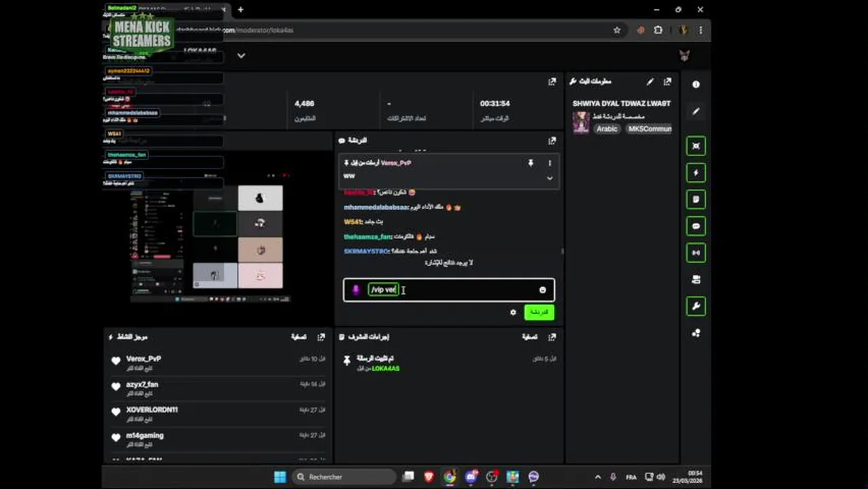868x489 pixels.
Task: Open Windows Start menu
Action: tap(280, 477)
